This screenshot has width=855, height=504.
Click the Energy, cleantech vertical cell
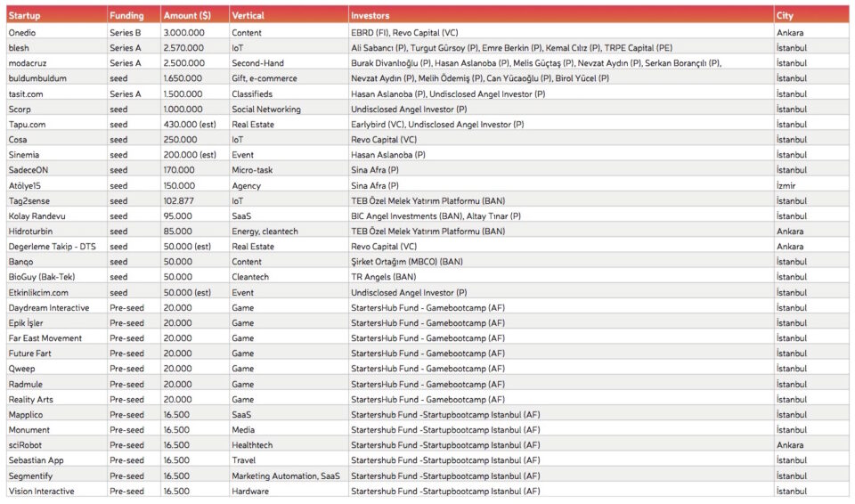pos(289,232)
